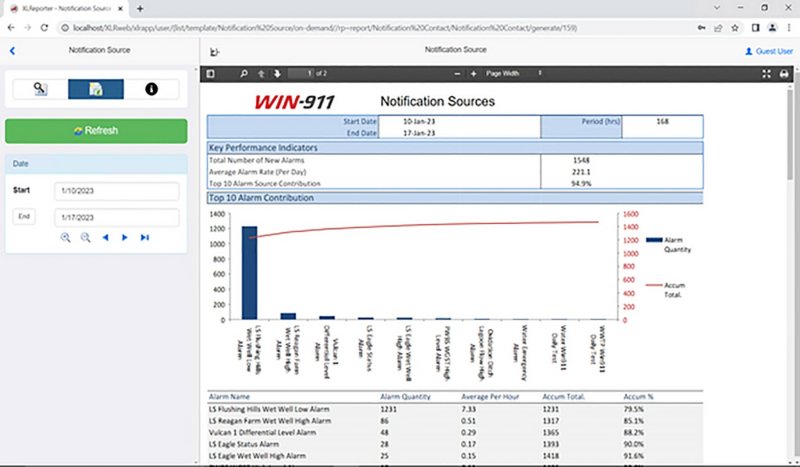Open the magnifier search tab in left panel
Viewport: 800px width, 467px height.
click(x=40, y=89)
